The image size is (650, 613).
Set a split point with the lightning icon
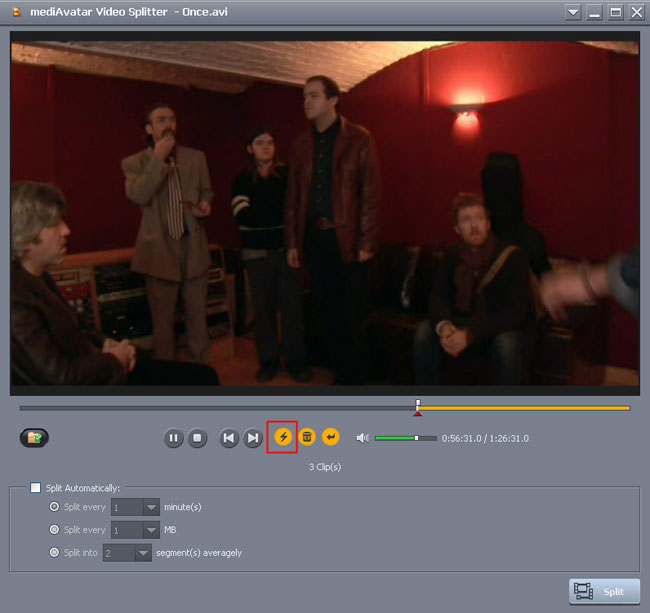point(283,437)
